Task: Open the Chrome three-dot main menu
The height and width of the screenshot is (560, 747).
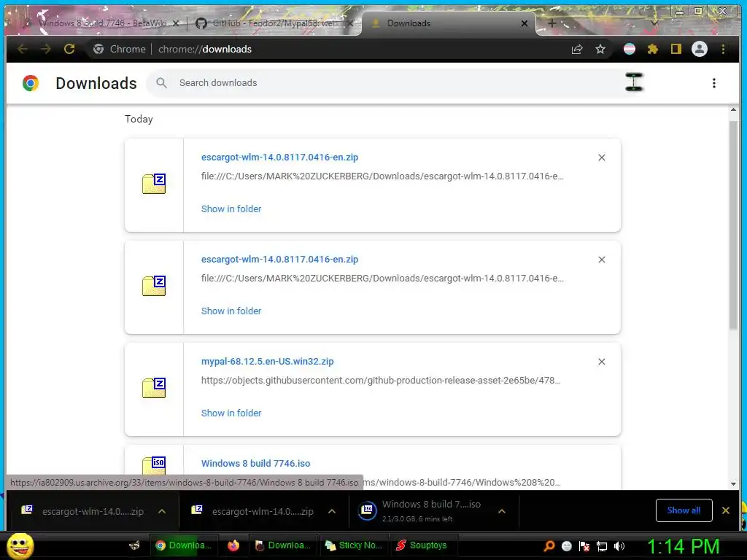Action: (723, 49)
